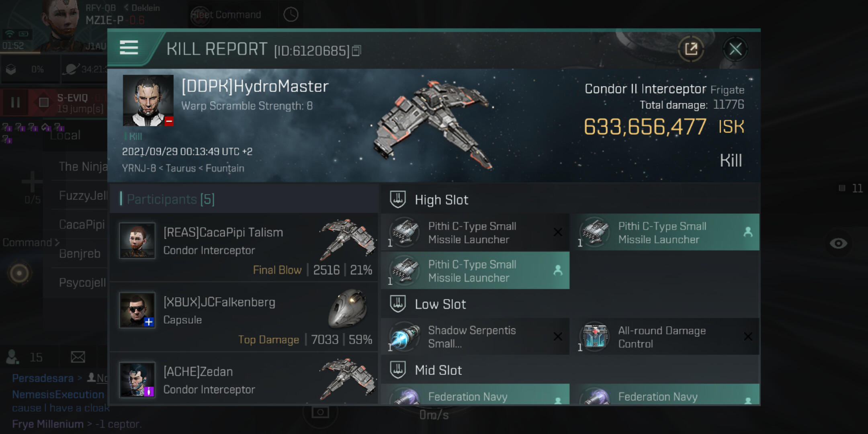Copy the kill report ID

[x=356, y=51]
